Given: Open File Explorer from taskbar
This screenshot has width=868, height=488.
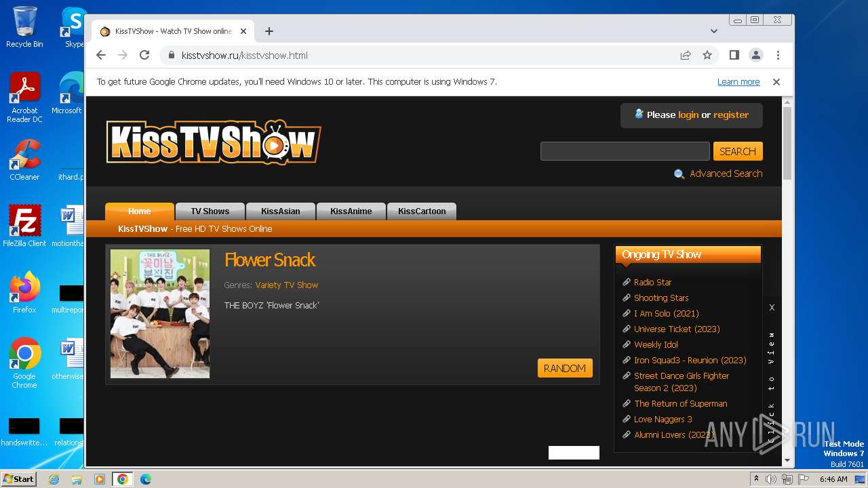Looking at the screenshot, I should (x=77, y=479).
